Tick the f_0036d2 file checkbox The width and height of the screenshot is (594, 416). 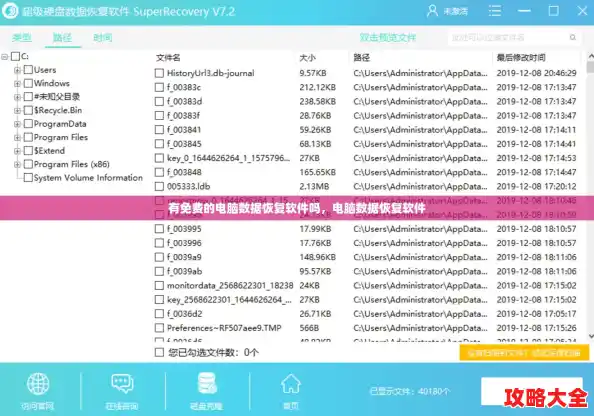159,314
